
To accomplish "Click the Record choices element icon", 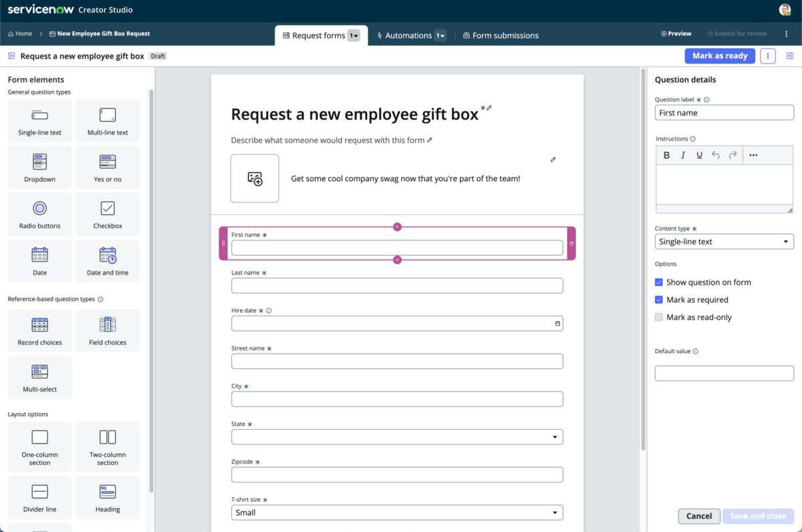I will (x=39, y=325).
